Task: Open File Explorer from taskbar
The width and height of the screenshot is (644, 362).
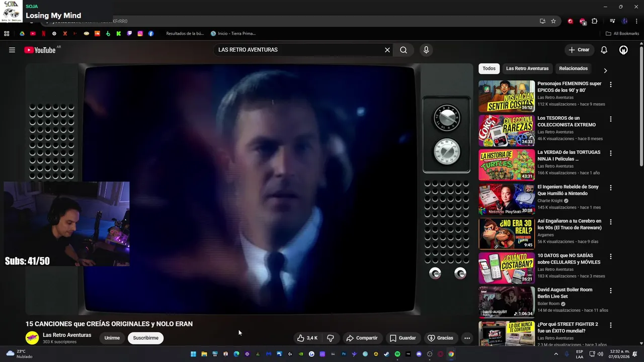Action: click(204, 354)
